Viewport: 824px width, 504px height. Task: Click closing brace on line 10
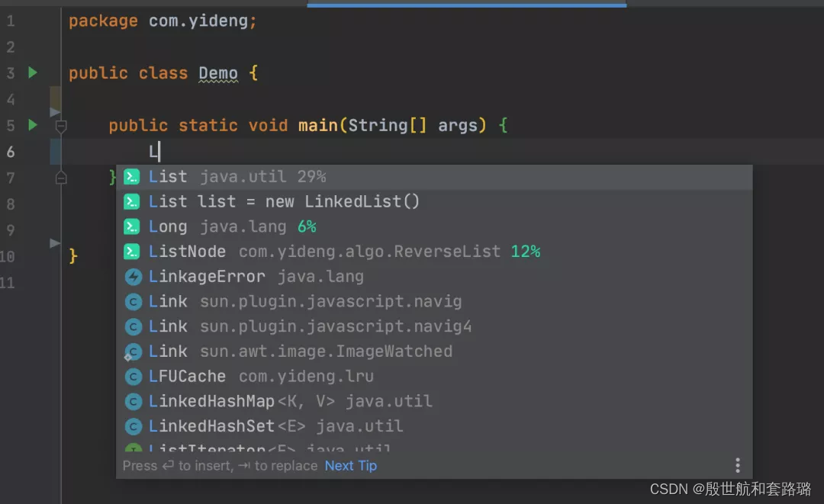73,256
